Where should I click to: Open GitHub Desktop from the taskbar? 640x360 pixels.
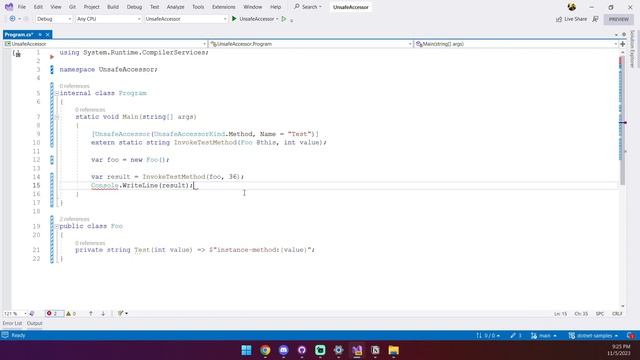tap(302, 350)
